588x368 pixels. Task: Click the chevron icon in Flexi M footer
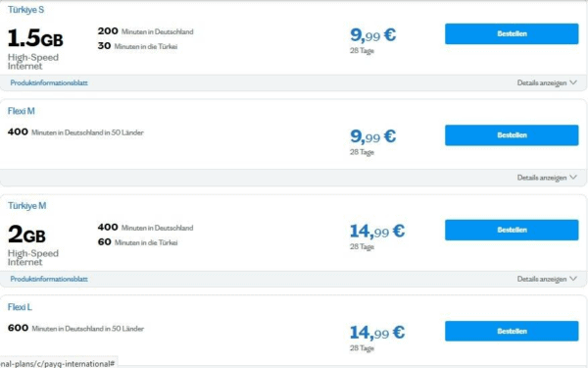point(573,178)
